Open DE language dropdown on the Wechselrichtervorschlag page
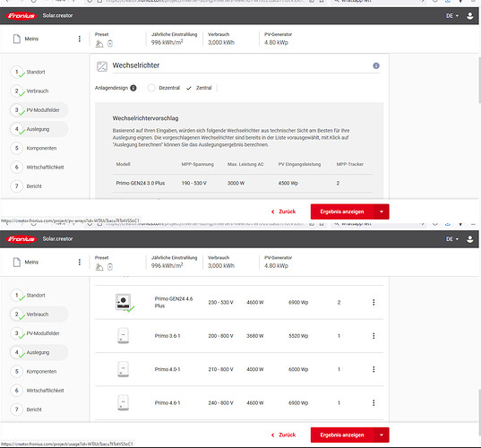 click(452, 15)
